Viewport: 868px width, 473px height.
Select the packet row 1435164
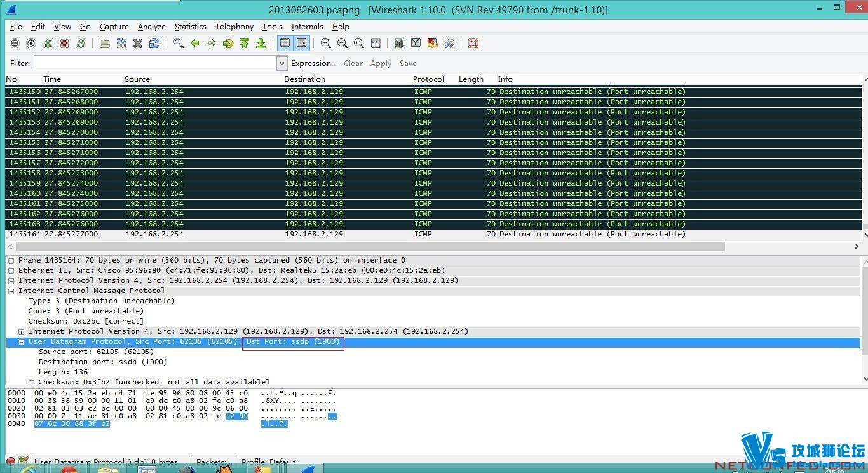[x=433, y=234]
